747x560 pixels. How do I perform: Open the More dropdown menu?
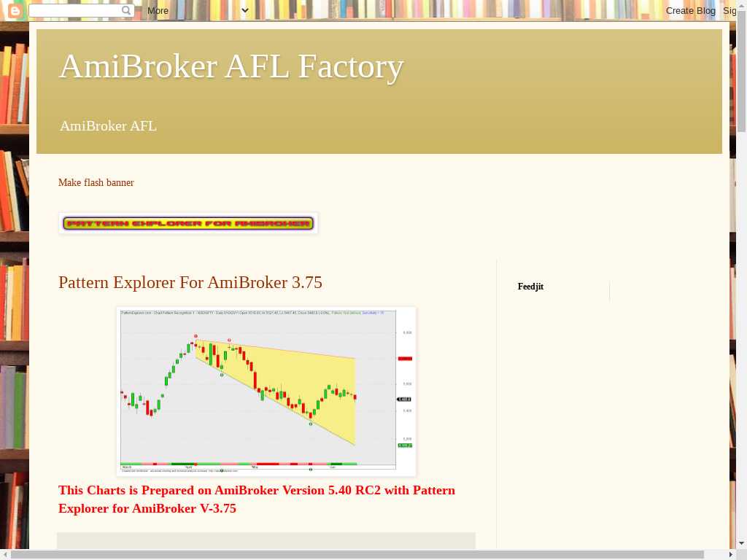198,10
